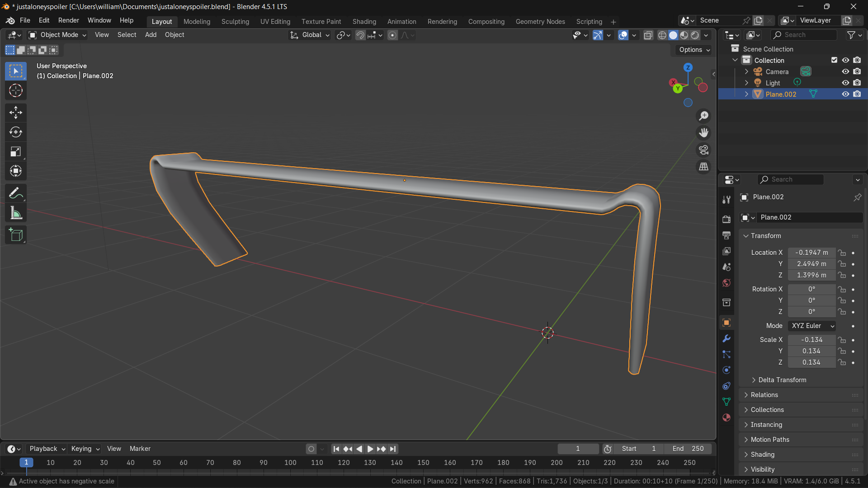Hide the Camera object with its eye icon
868x488 pixels.
845,71
